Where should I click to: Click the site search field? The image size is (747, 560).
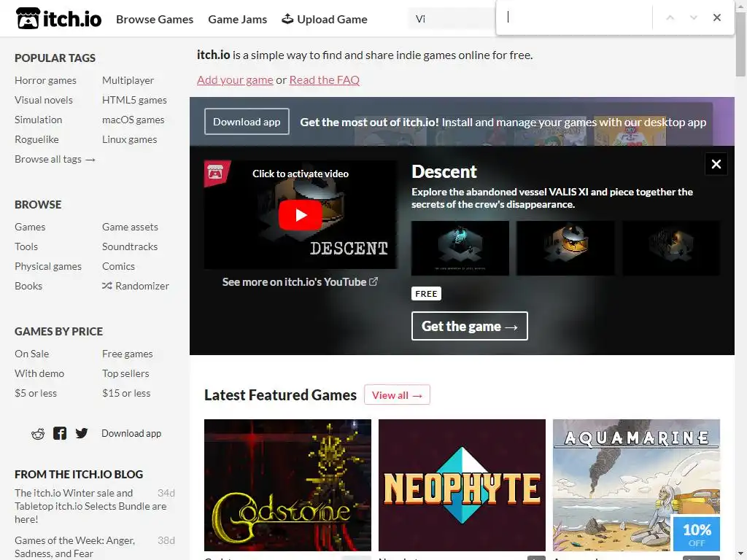point(452,19)
